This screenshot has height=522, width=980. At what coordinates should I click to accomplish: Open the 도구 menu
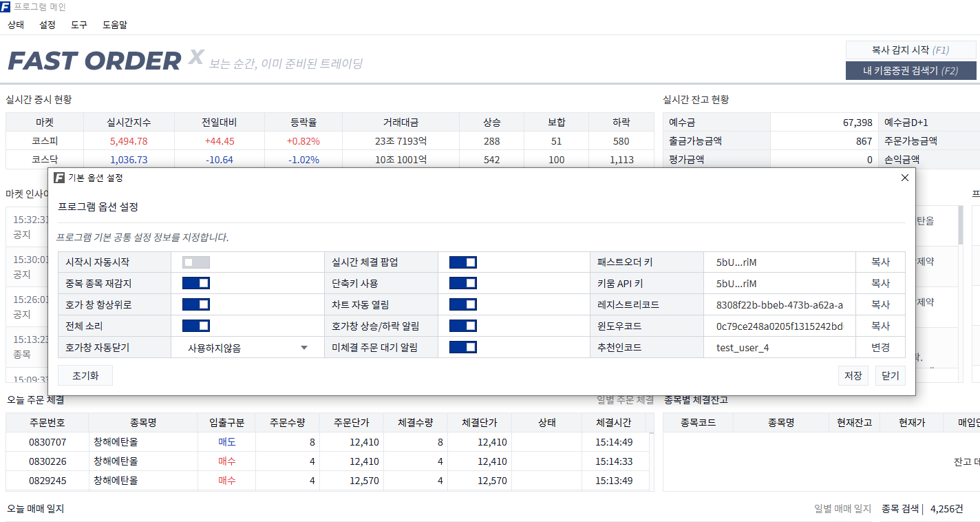(79, 25)
